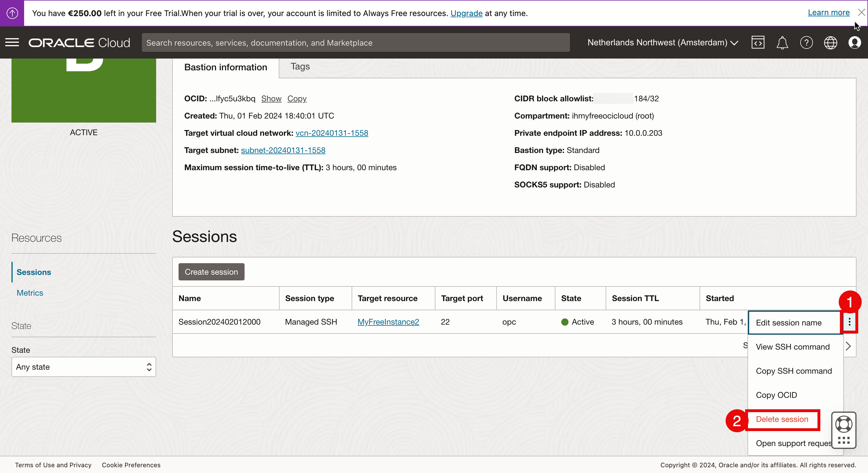Viewport: 868px width, 473px height.
Task: Expand the Netherlands Northwest region dropdown
Action: coord(662,42)
